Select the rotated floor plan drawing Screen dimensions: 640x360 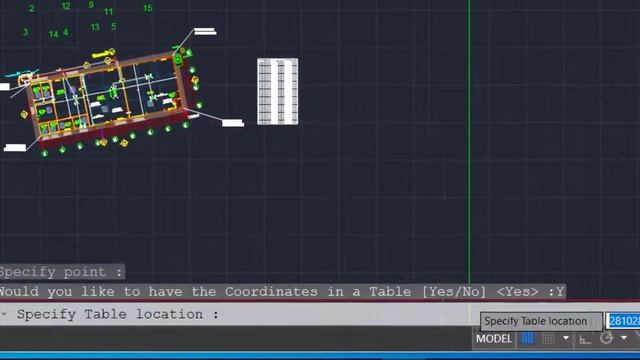point(109,98)
